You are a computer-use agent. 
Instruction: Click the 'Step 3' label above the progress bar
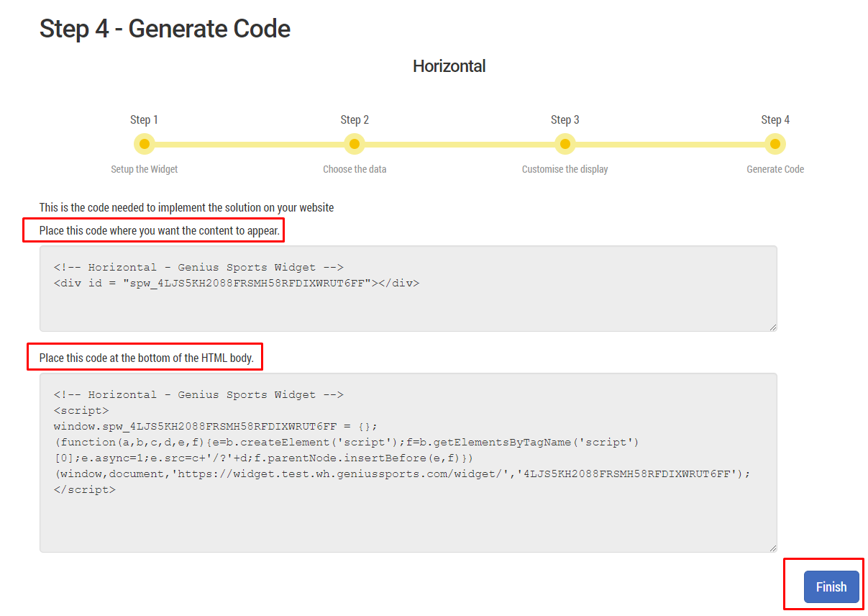coord(565,119)
